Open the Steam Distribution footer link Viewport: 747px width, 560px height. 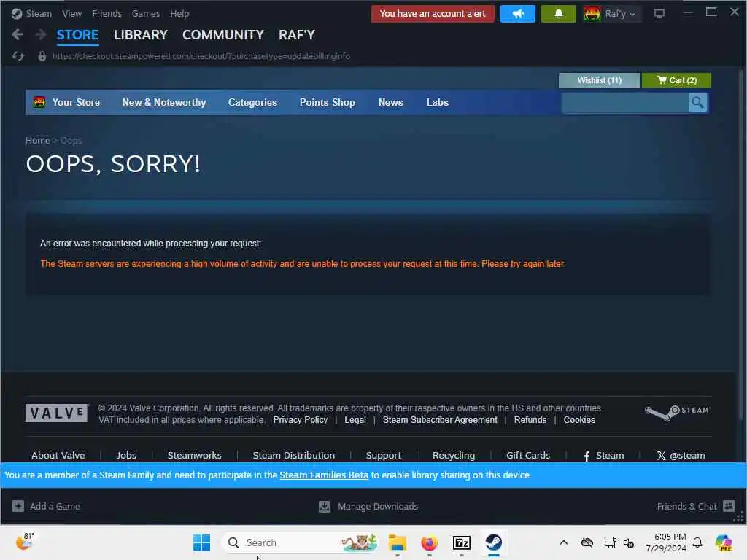[x=294, y=455]
